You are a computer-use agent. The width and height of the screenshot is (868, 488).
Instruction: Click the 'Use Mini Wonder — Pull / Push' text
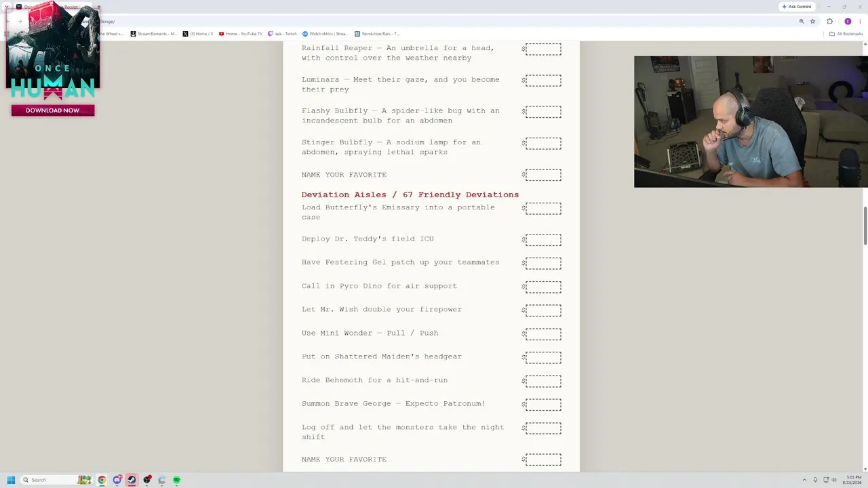coord(370,333)
